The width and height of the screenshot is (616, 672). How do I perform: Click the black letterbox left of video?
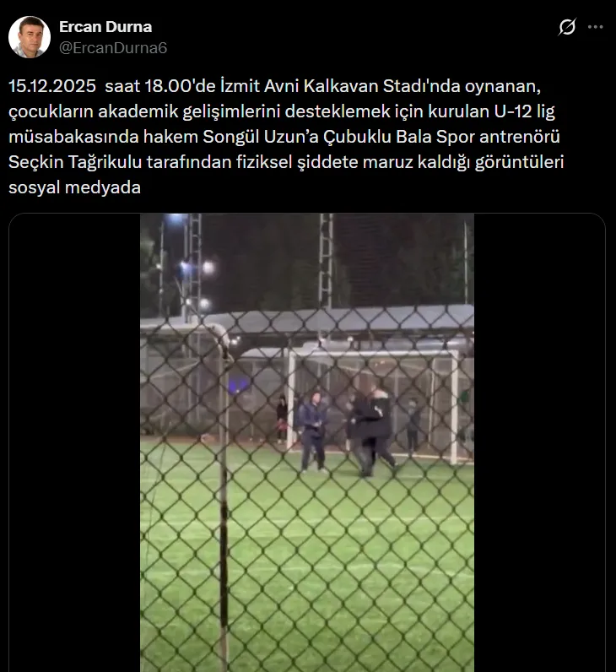coord(74,442)
